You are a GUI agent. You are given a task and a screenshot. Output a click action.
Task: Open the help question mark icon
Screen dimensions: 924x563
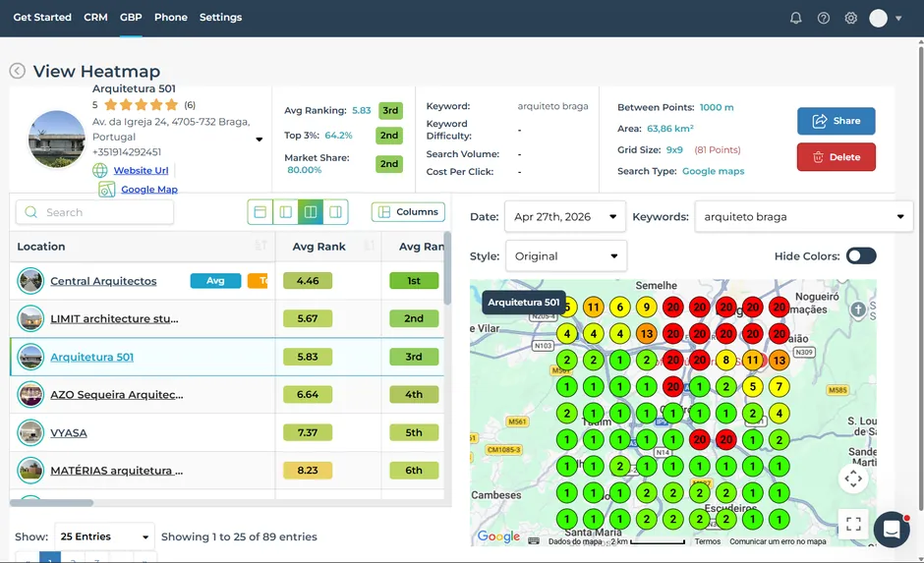point(823,18)
